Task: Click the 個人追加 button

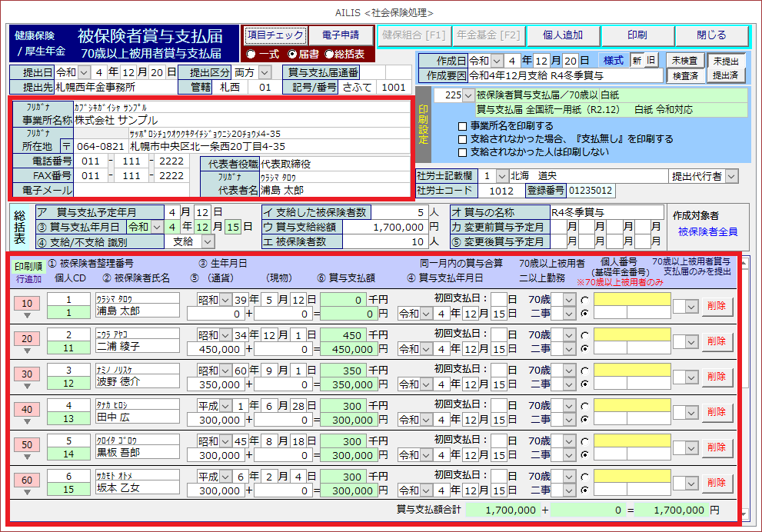Action: [562, 35]
